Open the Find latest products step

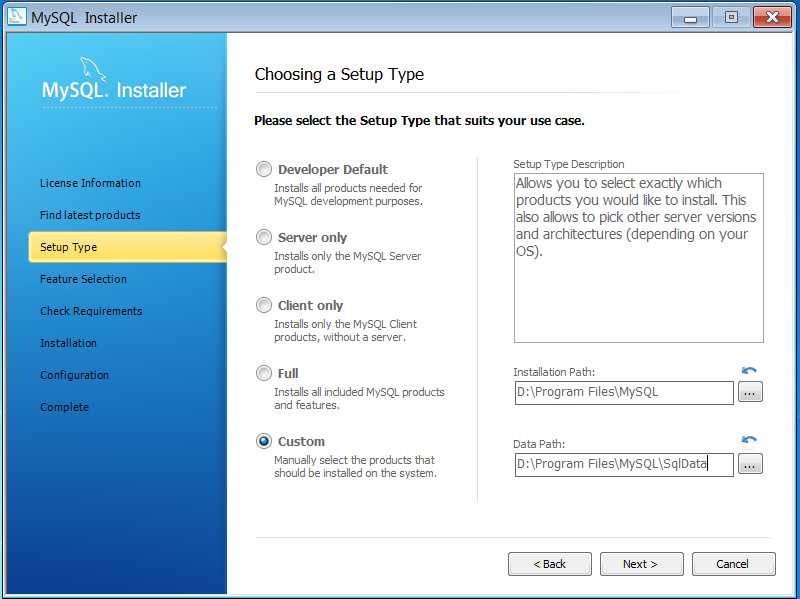pyautogui.click(x=90, y=215)
